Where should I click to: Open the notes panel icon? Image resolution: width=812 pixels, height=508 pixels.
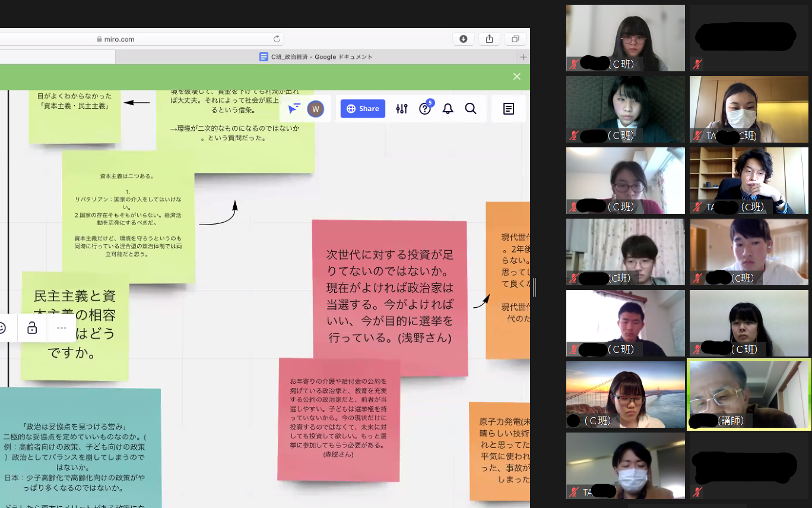tap(509, 109)
